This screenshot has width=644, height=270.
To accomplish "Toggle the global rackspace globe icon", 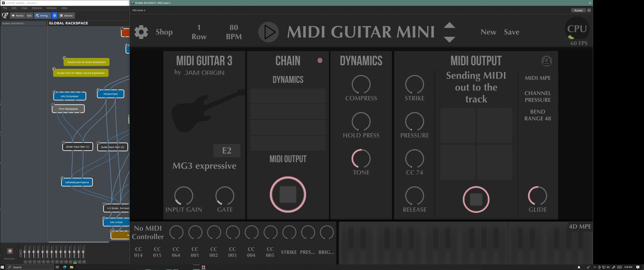I will pos(55,15).
